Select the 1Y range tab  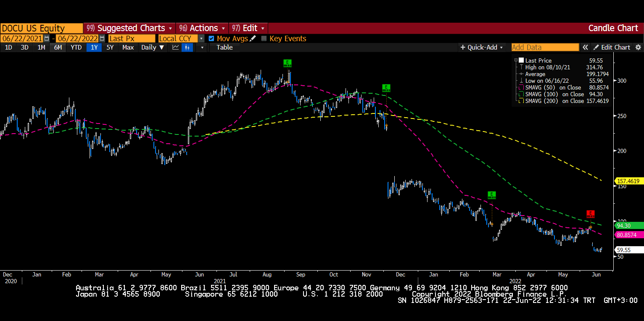94,47
